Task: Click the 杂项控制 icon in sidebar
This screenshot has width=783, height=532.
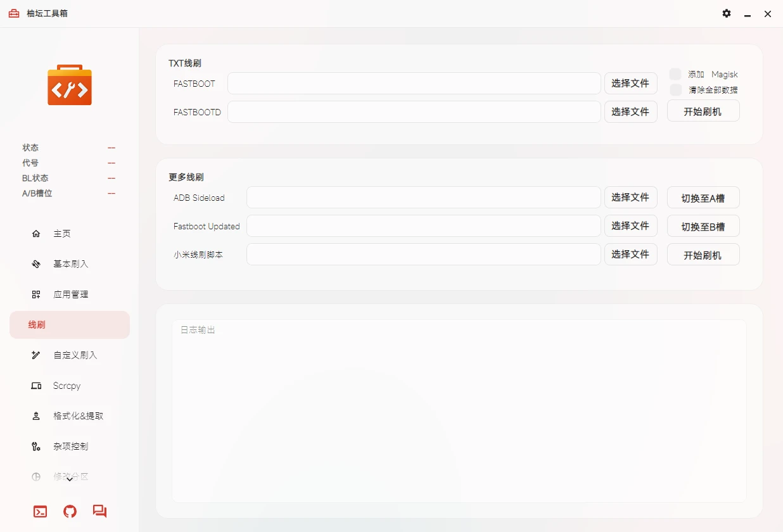Action: click(36, 446)
